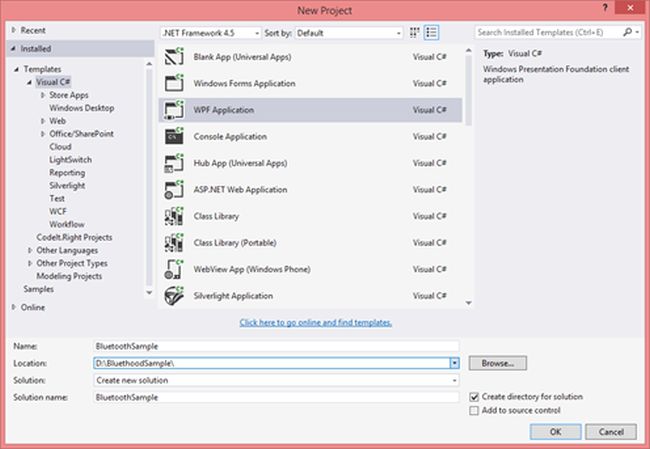
Task: Open the .NET Framework 4.5 dropdown
Action: point(211,33)
